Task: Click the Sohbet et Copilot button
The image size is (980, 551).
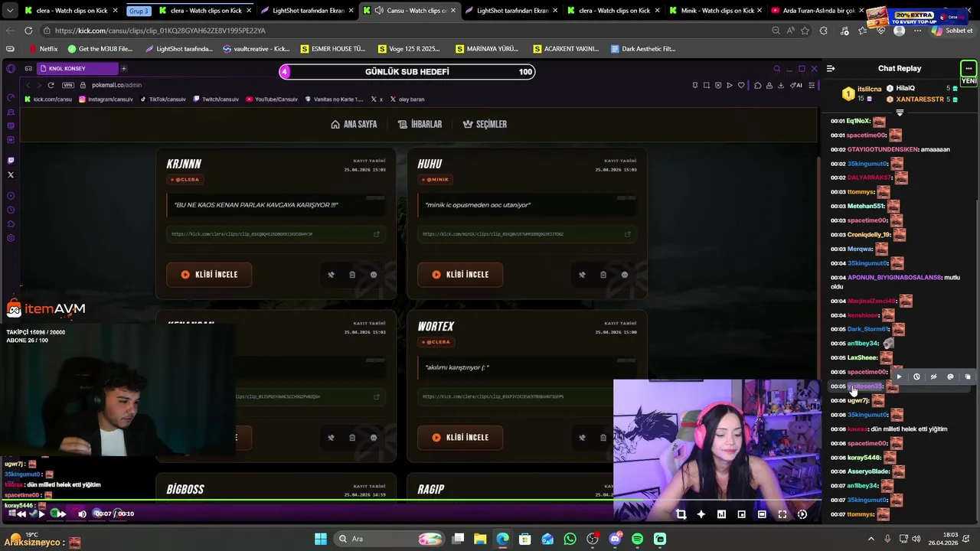Action: pyautogui.click(x=952, y=31)
